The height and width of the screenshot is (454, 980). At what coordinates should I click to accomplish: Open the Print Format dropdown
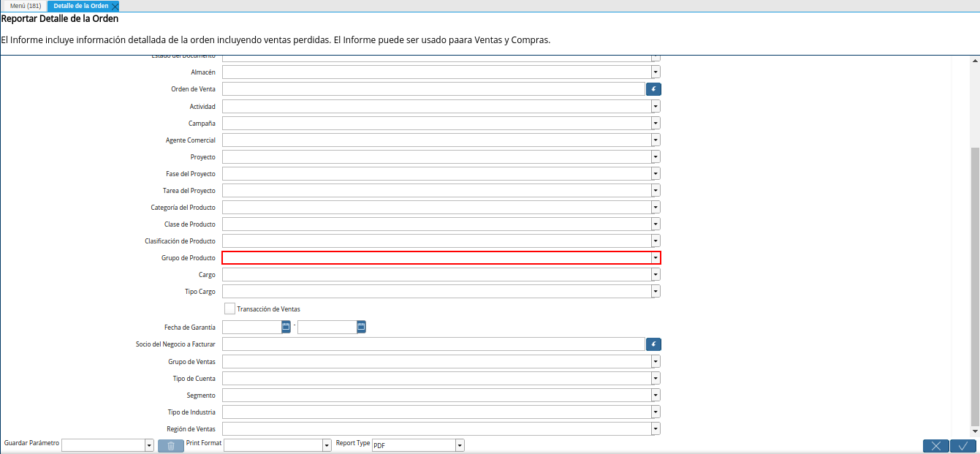327,445
